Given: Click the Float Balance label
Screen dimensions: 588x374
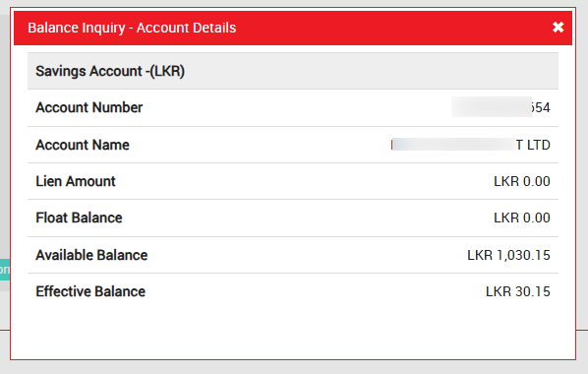Looking at the screenshot, I should tap(79, 218).
